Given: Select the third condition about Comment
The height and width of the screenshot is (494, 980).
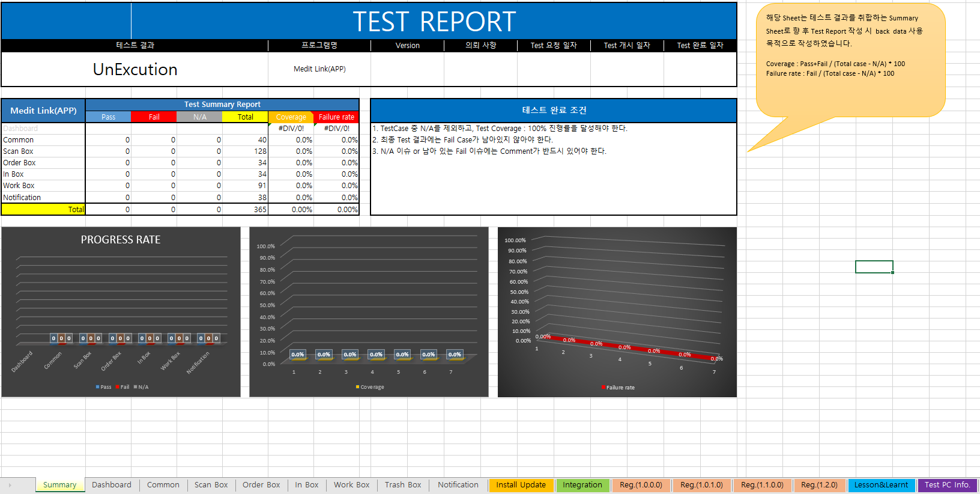Looking at the screenshot, I should pyautogui.click(x=489, y=151).
